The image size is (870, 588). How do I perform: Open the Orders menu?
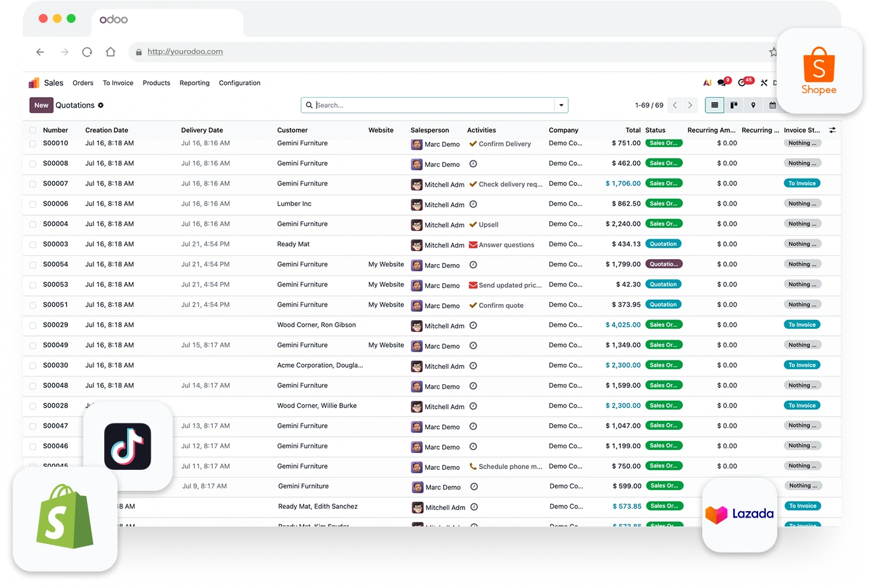pos(83,83)
